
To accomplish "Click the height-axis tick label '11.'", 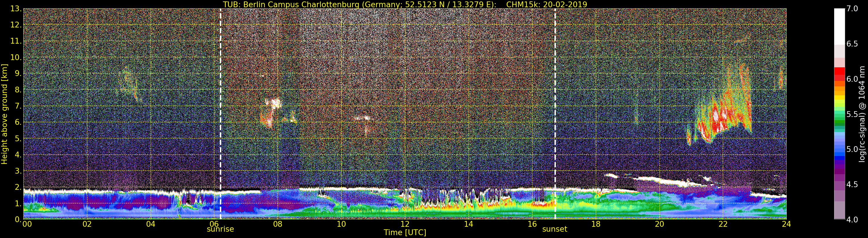I will [x=16, y=41].
